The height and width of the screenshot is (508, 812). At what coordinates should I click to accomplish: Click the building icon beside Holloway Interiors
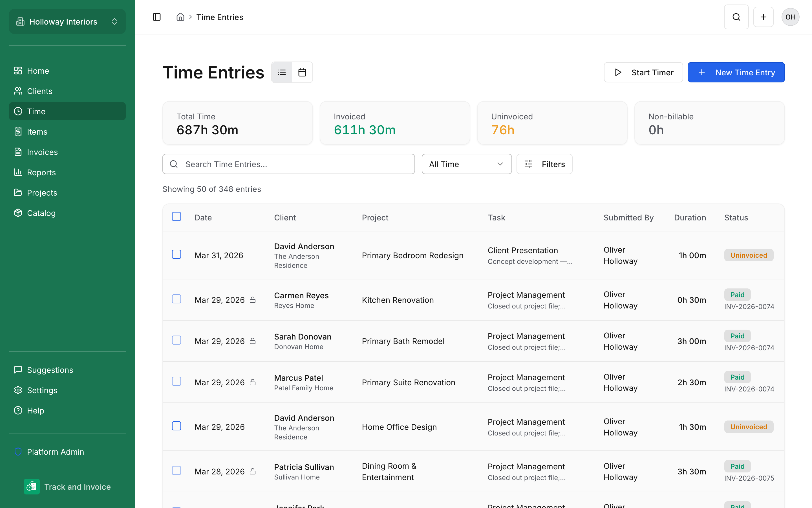[20, 21]
